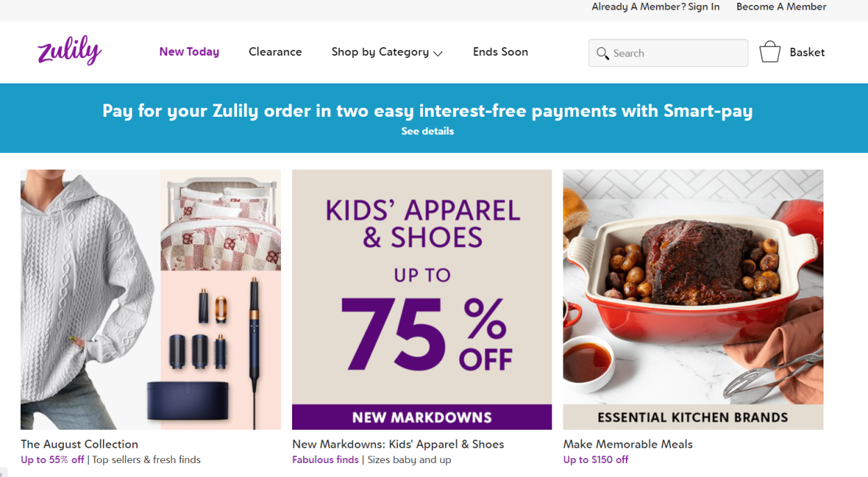868x477 pixels.
Task: Click the Become A Member link
Action: [781, 6]
